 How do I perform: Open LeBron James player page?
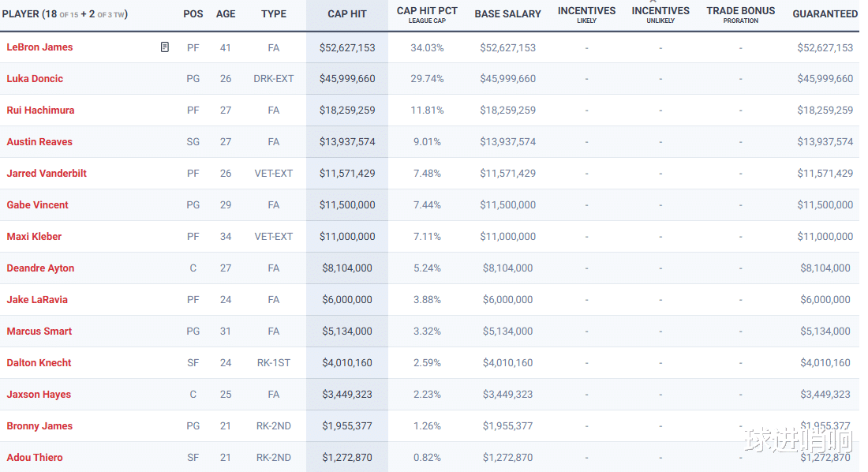pos(39,47)
